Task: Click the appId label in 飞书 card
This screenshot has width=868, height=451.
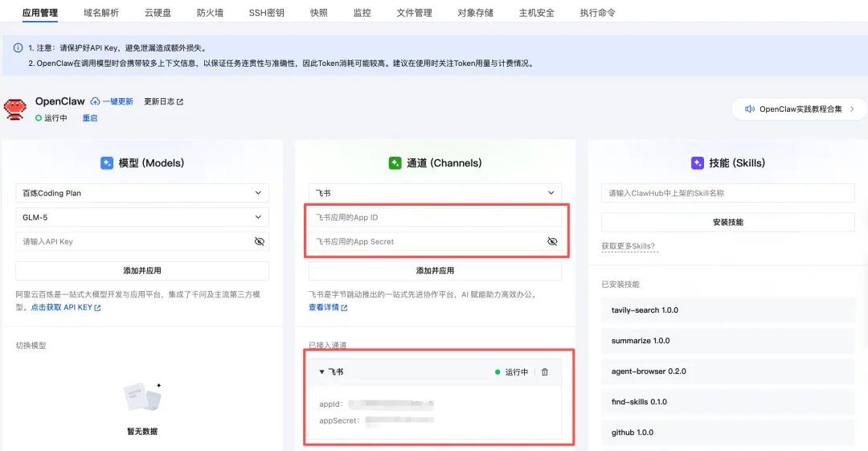Action: [331, 404]
